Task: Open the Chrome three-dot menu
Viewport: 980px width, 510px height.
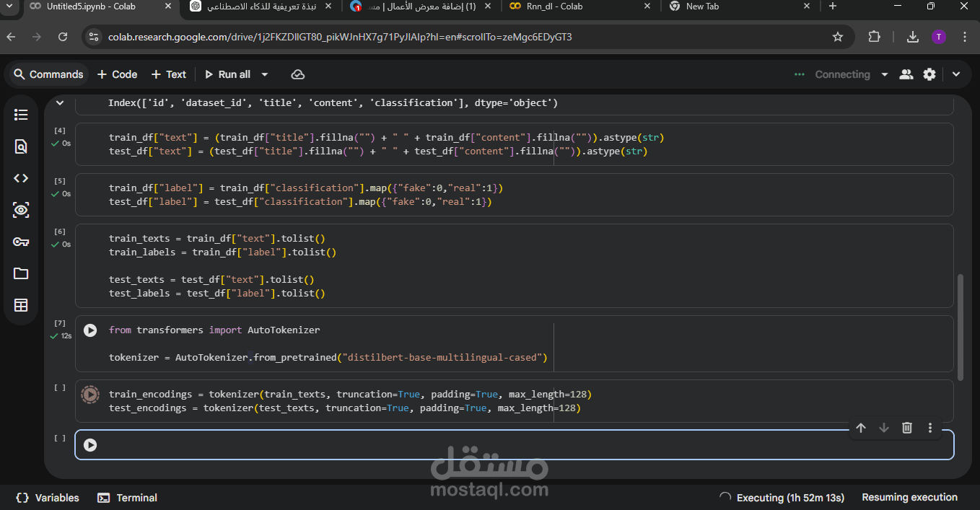Action: [965, 37]
